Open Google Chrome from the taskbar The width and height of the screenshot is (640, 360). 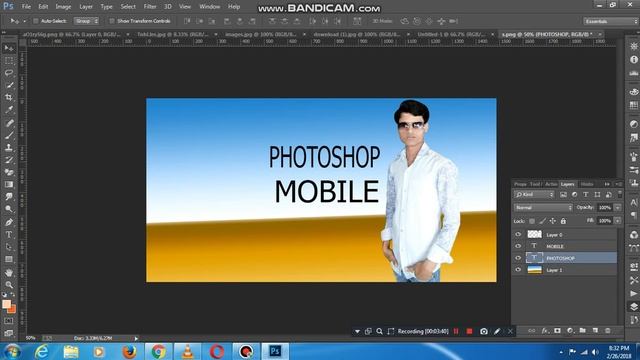158,351
